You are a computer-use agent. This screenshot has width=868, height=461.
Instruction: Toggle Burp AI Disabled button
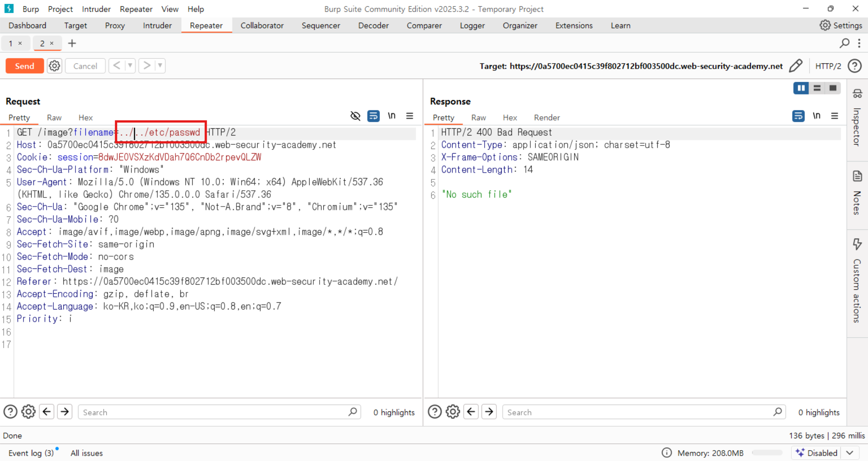click(x=817, y=453)
